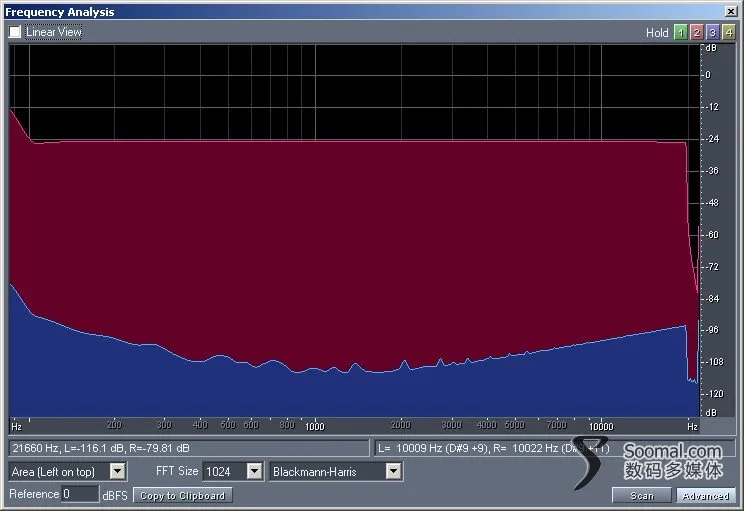This screenshot has height=511, width=744.
Task: Click the FFT Size label text
Action: [177, 471]
